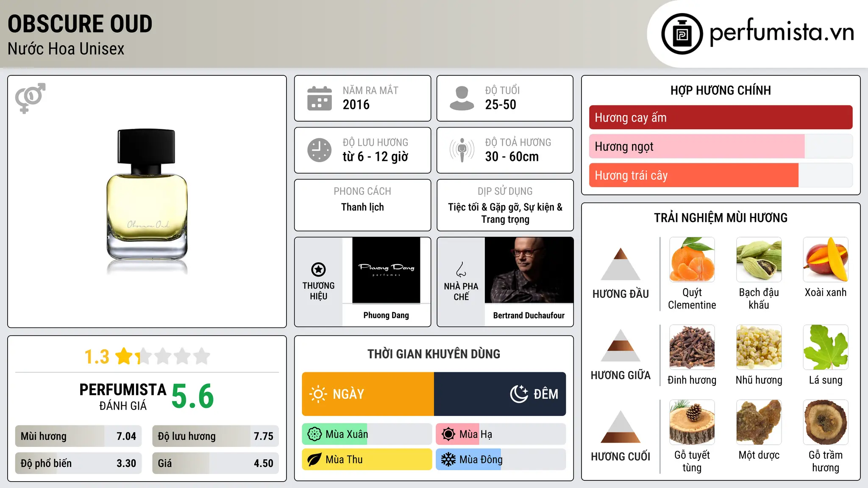
Task: Click the Thanh lịch style value
Action: (363, 207)
